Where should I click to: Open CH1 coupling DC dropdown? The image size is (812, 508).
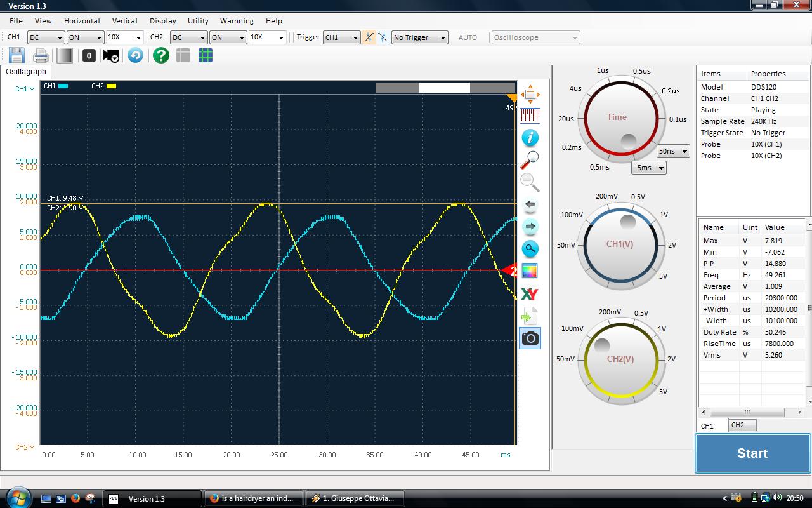pyautogui.click(x=46, y=37)
